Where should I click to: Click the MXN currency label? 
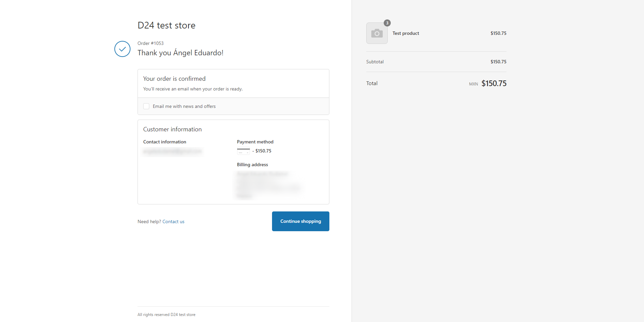click(473, 84)
